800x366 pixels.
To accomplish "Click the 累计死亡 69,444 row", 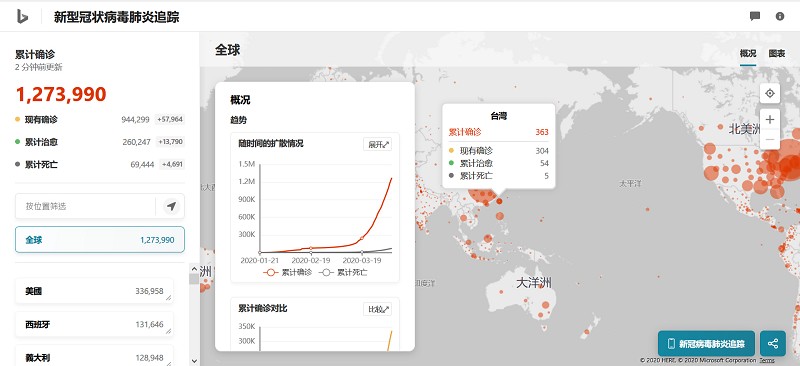I will [99, 164].
